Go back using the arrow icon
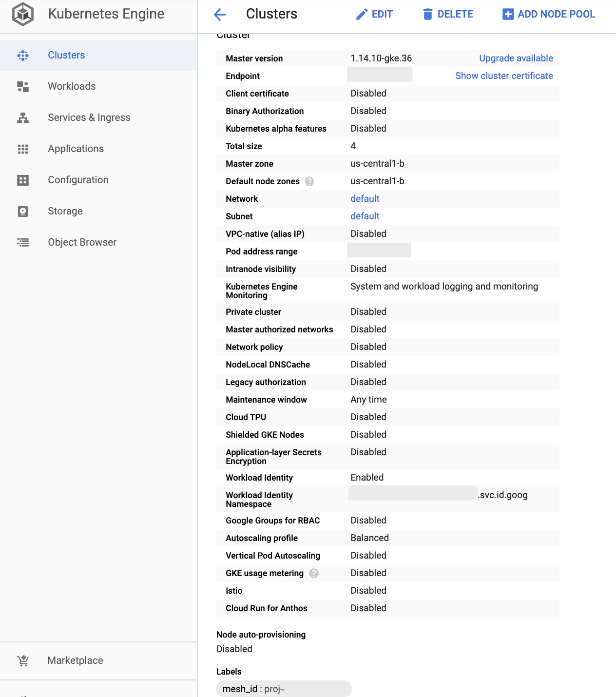Image resolution: width=616 pixels, height=697 pixels. (220, 15)
